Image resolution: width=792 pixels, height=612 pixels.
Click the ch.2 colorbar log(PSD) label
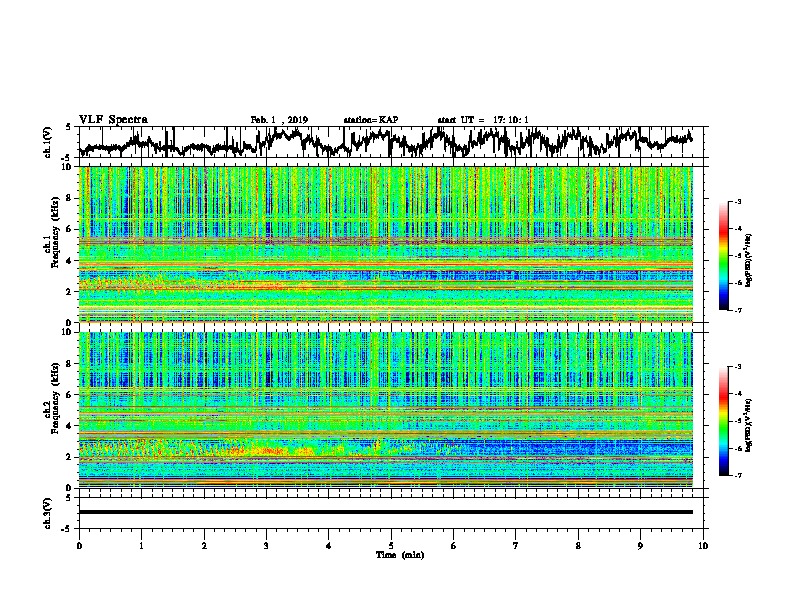coord(749,425)
